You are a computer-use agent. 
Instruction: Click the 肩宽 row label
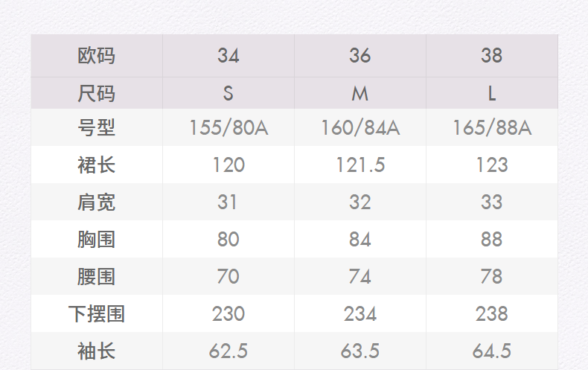point(96,202)
